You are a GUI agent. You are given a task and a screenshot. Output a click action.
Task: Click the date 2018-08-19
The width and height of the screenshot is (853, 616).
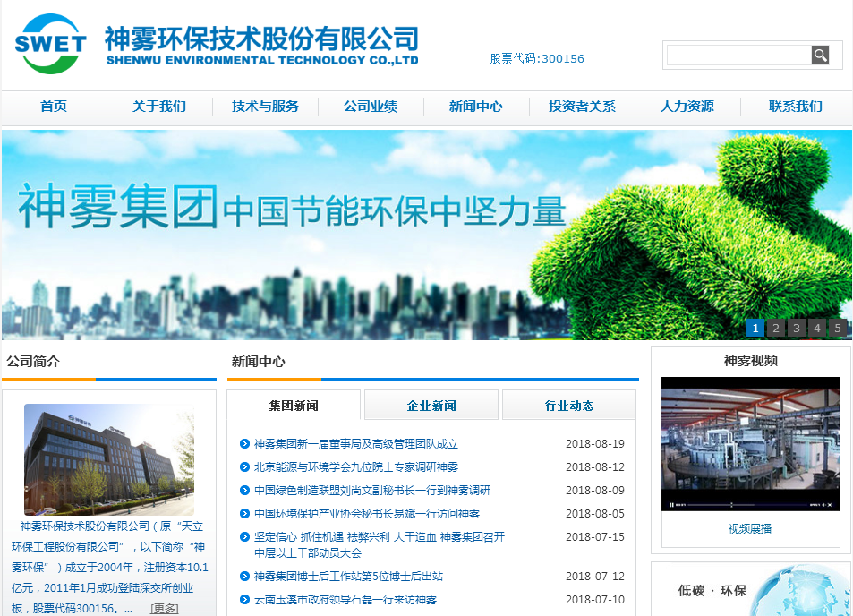coord(595,444)
